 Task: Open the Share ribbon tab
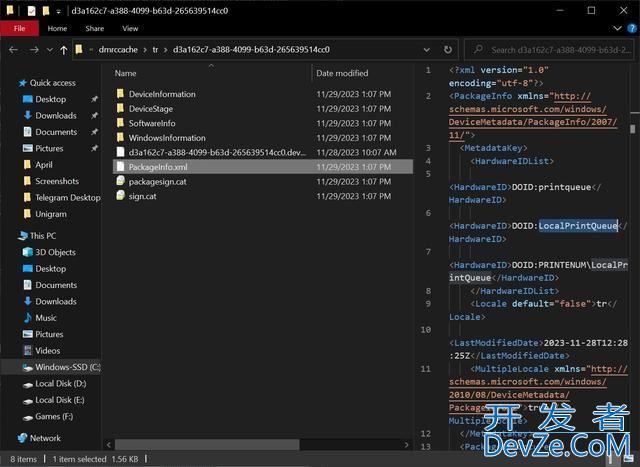pyautogui.click(x=94, y=29)
